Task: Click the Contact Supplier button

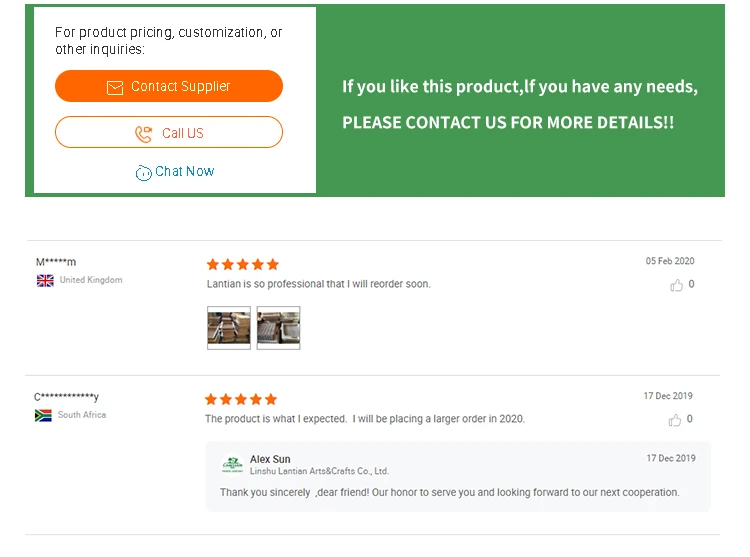Action: 169,86
